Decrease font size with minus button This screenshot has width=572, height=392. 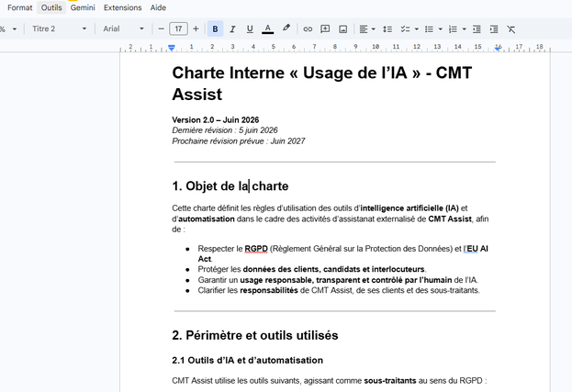(x=161, y=28)
